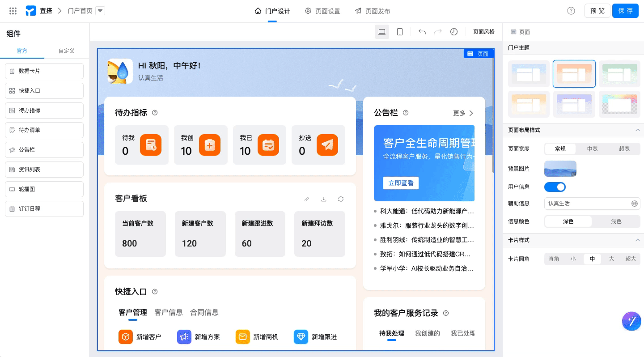Open the 科大能通 announcement link
644x357 pixels.
pos(427,211)
